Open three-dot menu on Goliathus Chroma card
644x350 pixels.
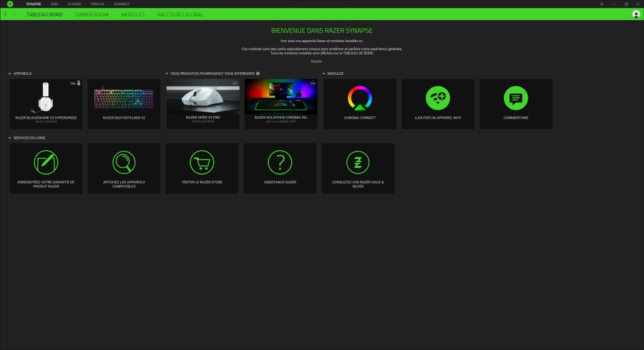coord(313,84)
